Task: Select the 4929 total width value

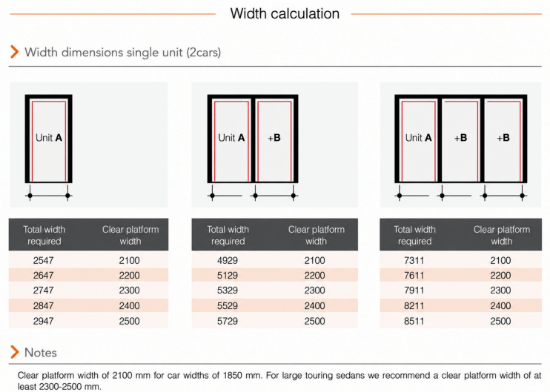Action: pos(227,261)
